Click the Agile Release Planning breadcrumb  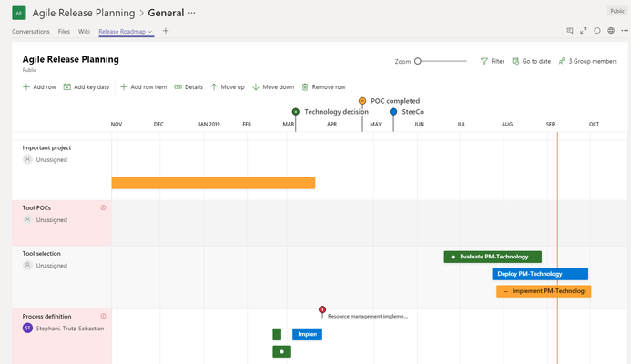point(84,13)
